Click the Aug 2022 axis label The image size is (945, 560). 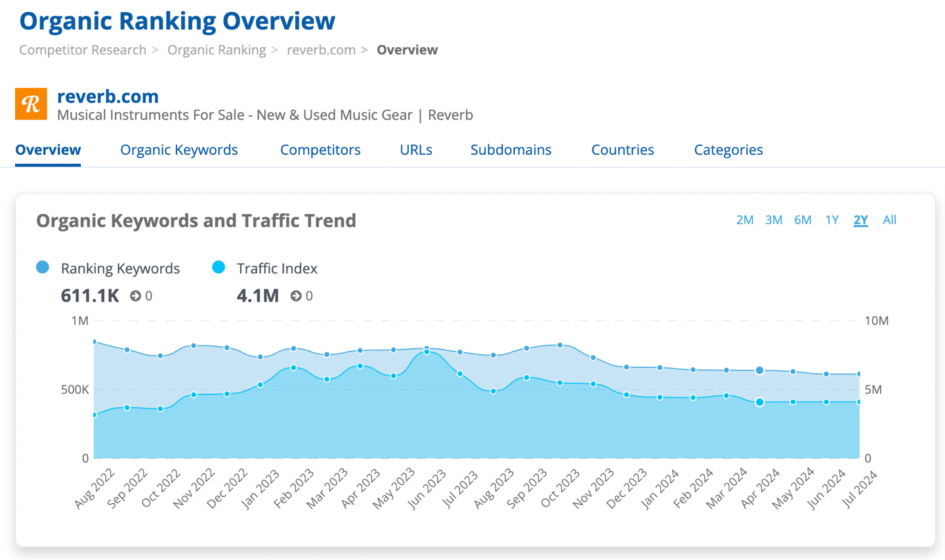pyautogui.click(x=94, y=489)
